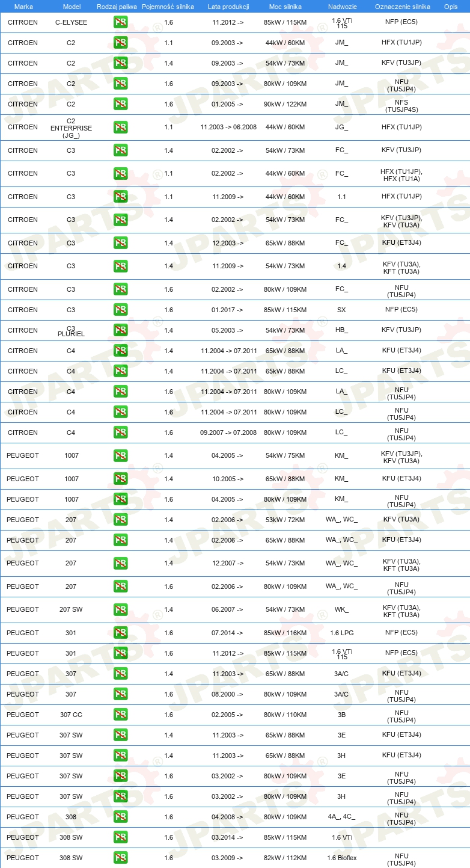Viewport: 470px width, 868px height.
Task: Click the fuel icon in the 308 SW 03.2014 row
Action: [x=120, y=837]
